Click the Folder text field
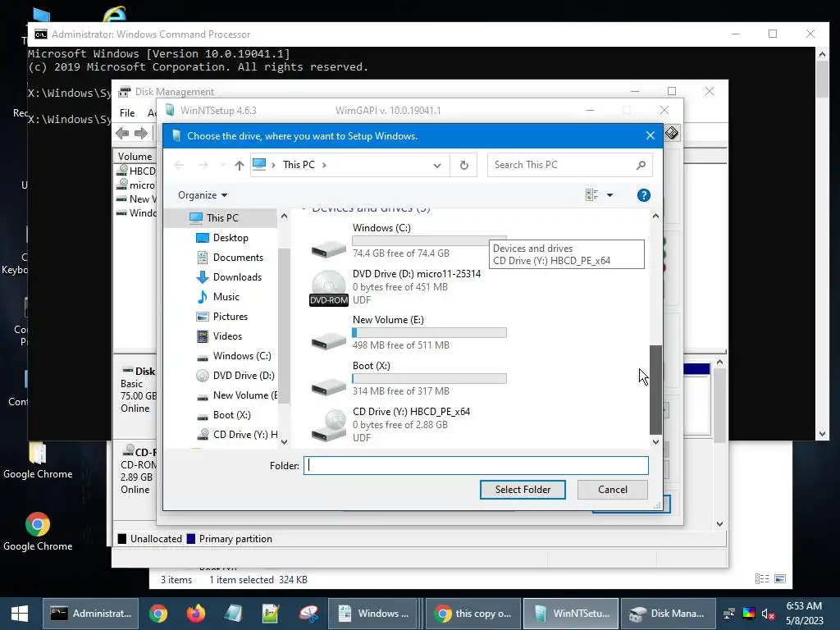 click(476, 466)
